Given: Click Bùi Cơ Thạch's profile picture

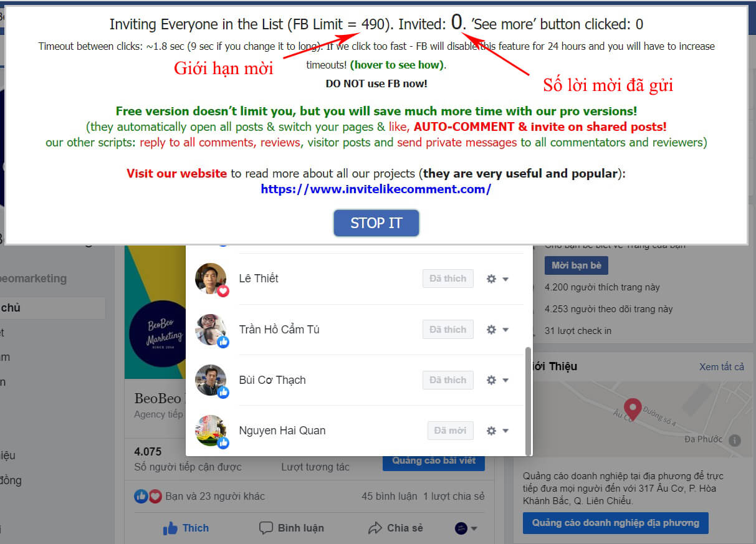Looking at the screenshot, I should point(211,380).
